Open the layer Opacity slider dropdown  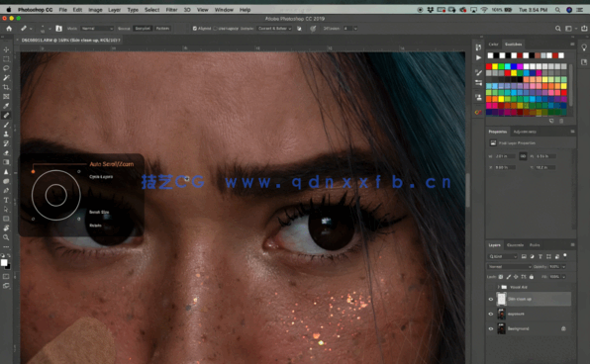pos(563,267)
